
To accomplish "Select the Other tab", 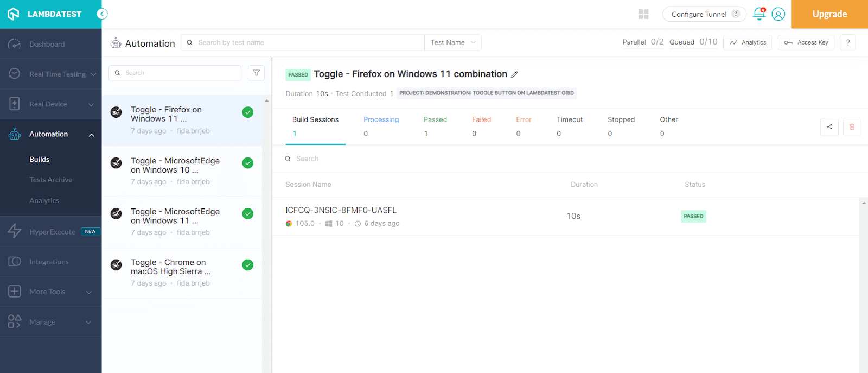I will tap(669, 127).
